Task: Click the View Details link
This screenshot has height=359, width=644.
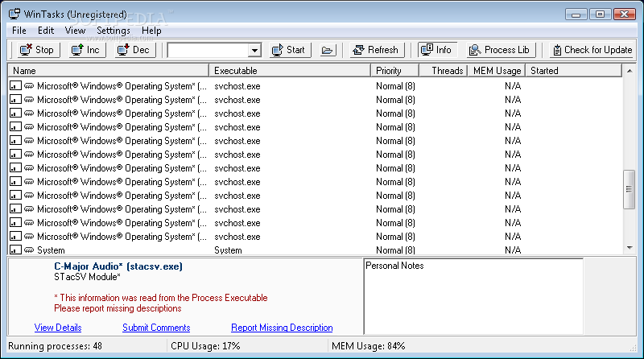Action: coord(58,328)
